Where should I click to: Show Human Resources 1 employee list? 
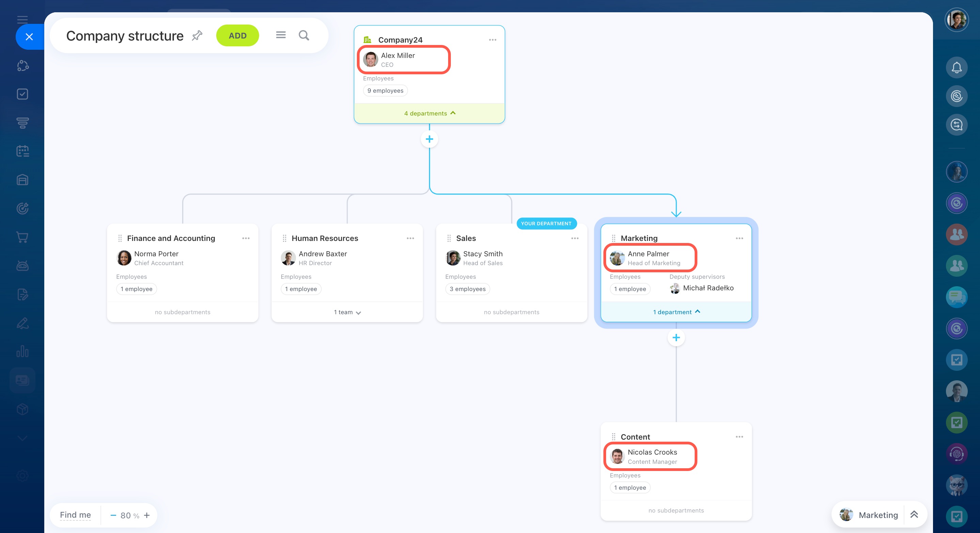[x=301, y=289]
